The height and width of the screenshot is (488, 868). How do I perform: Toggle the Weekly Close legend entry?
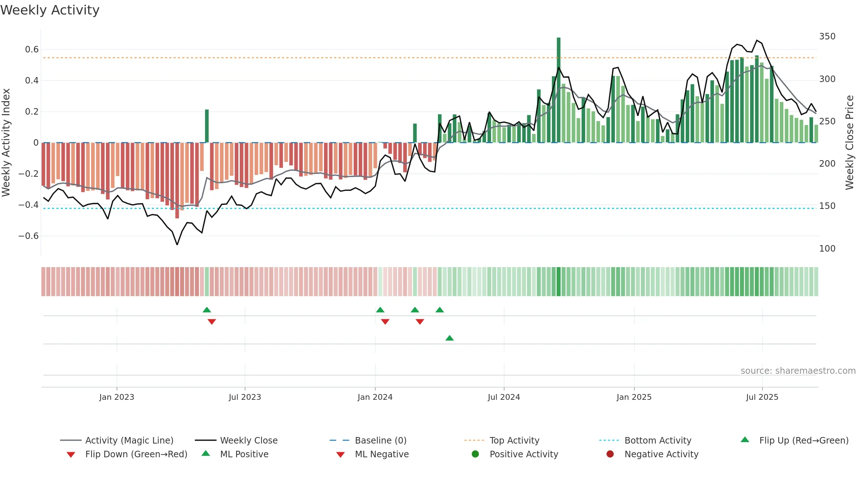coord(236,440)
